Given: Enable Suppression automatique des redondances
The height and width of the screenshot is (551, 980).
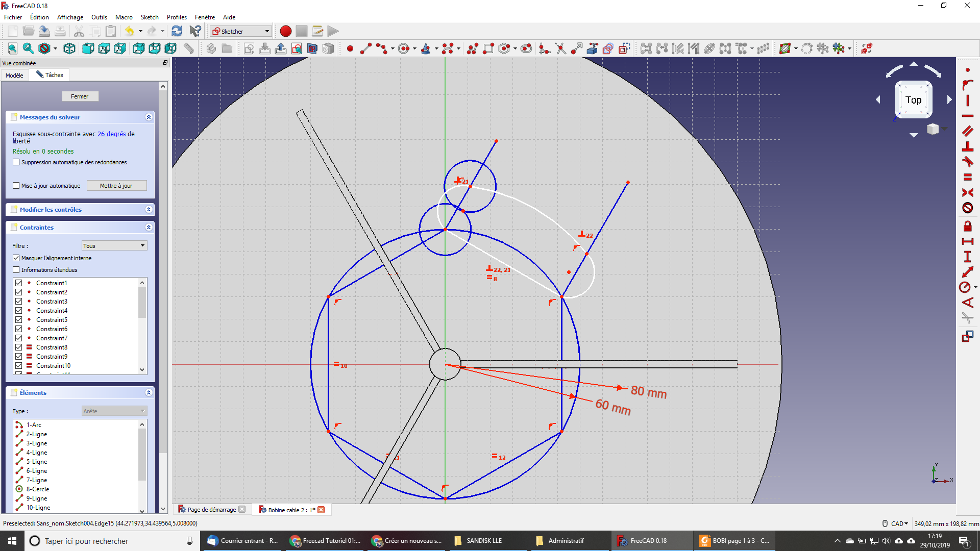Looking at the screenshot, I should 16,162.
